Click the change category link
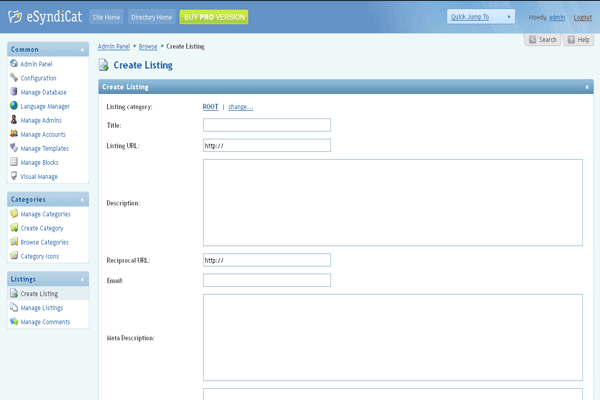600x400 pixels. (x=241, y=107)
